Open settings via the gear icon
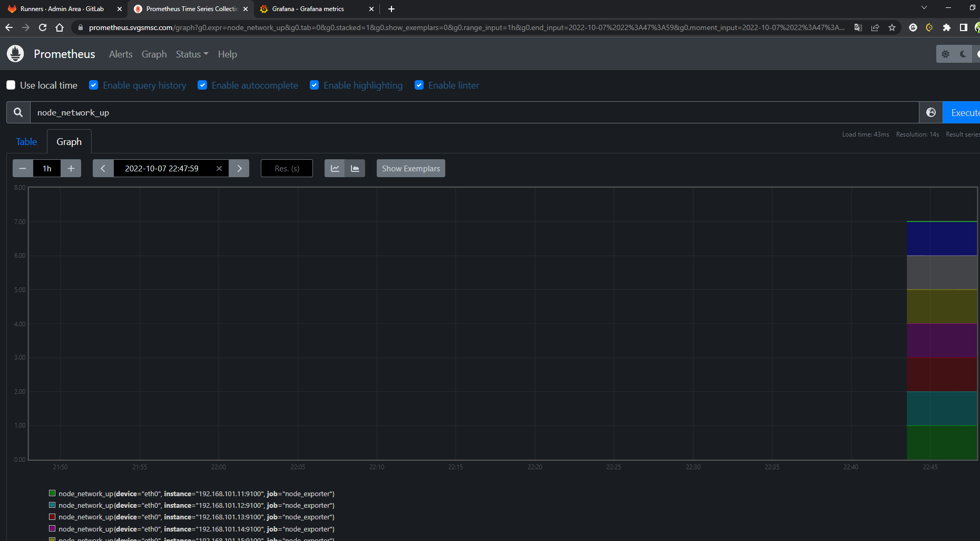The width and height of the screenshot is (980, 541). coord(946,53)
